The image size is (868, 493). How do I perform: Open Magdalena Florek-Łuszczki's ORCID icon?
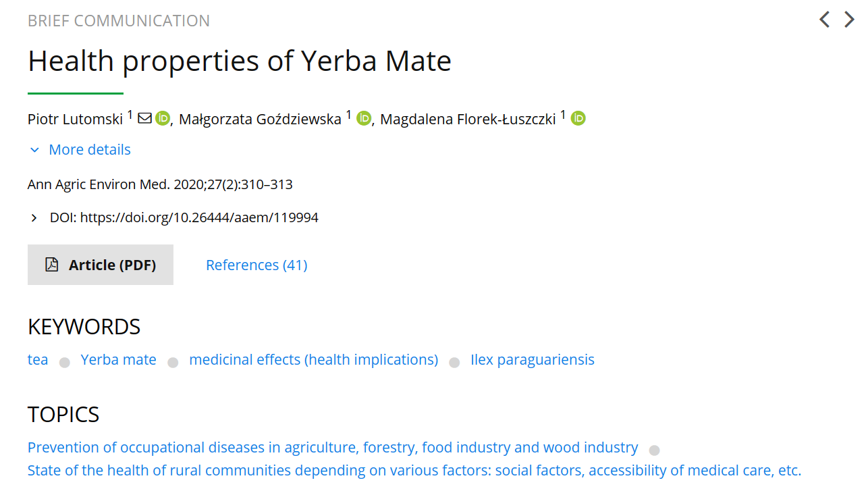click(578, 118)
